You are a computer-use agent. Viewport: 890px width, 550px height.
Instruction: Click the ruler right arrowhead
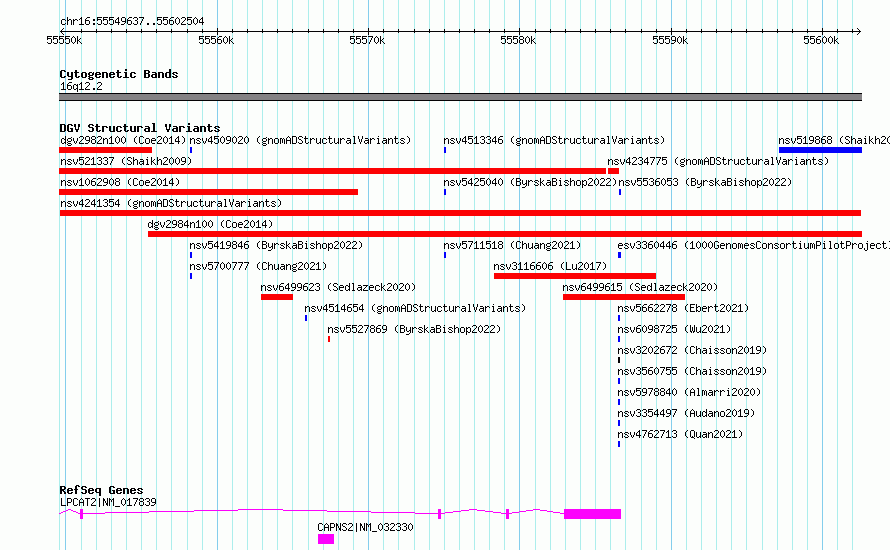858,31
